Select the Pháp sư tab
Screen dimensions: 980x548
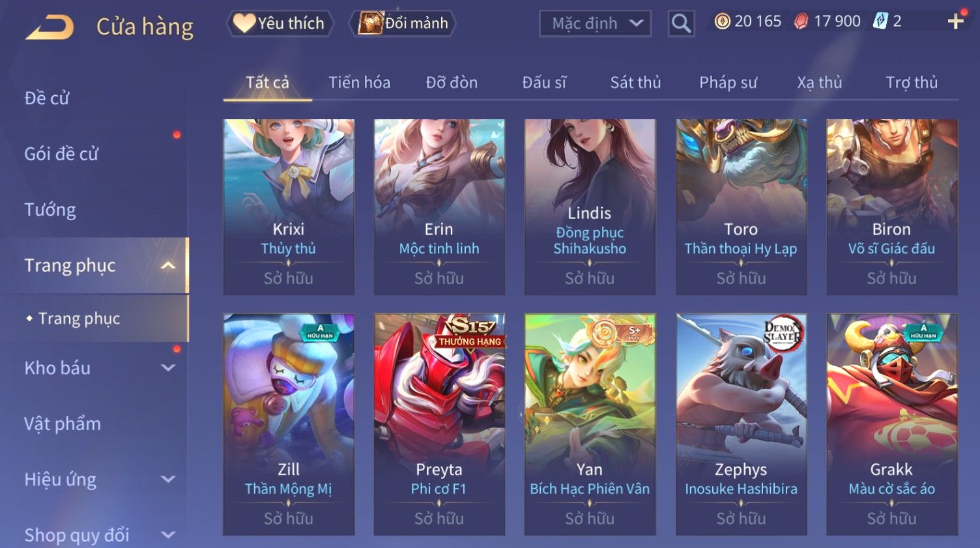point(728,83)
